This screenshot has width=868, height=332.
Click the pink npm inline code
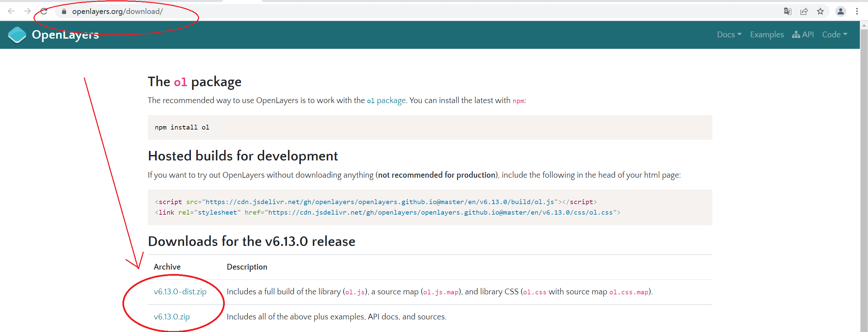[x=518, y=101]
